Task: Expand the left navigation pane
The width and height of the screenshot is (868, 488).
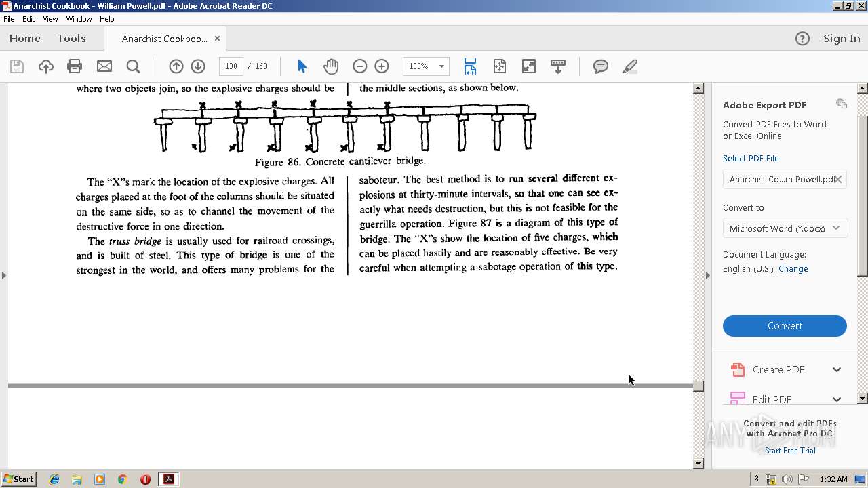Action: [x=3, y=275]
